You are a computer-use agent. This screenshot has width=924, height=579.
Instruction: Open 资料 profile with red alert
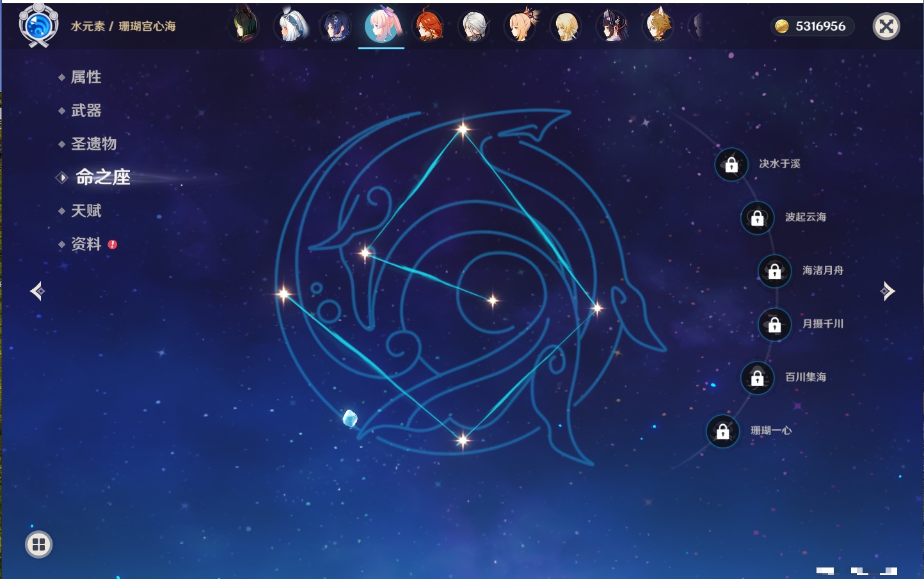pos(86,244)
